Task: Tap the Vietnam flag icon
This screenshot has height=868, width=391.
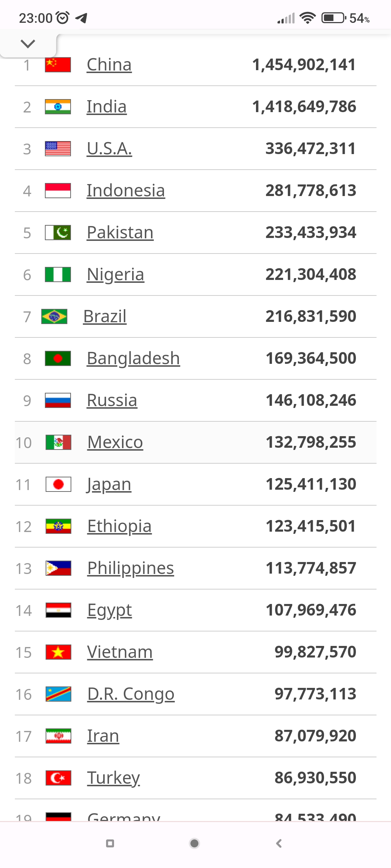Action: click(x=58, y=652)
